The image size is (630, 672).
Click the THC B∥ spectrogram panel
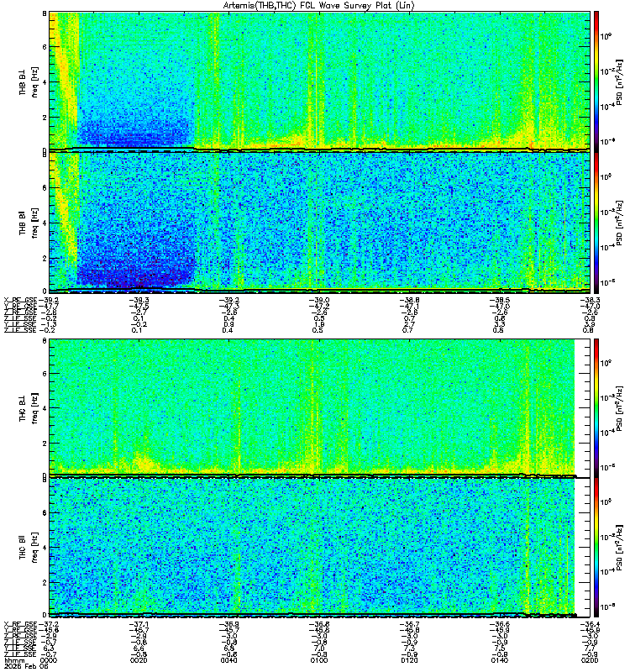pos(319,548)
